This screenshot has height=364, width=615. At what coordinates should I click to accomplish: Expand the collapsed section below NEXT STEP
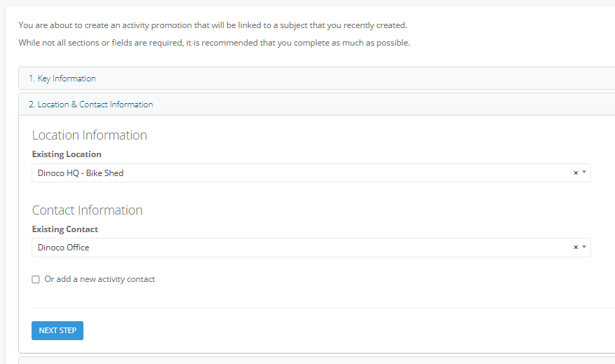pos(316,360)
